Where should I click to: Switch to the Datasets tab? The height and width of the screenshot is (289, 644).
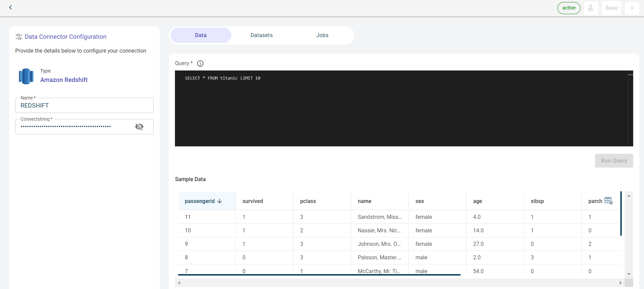point(261,35)
